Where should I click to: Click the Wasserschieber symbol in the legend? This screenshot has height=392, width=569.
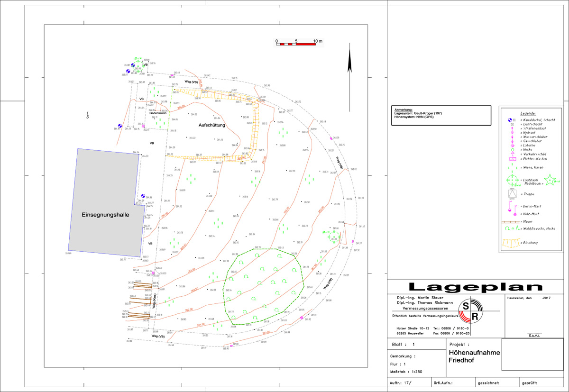[513, 137]
